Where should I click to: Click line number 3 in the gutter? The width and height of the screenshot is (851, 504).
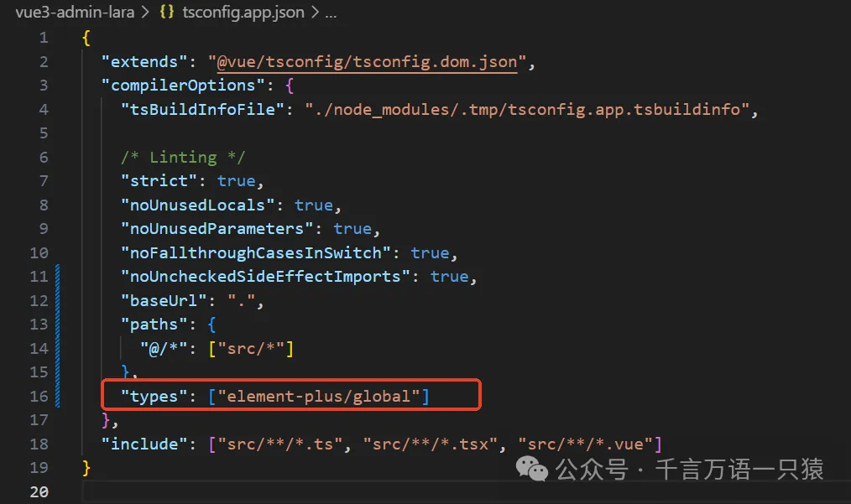(44, 86)
